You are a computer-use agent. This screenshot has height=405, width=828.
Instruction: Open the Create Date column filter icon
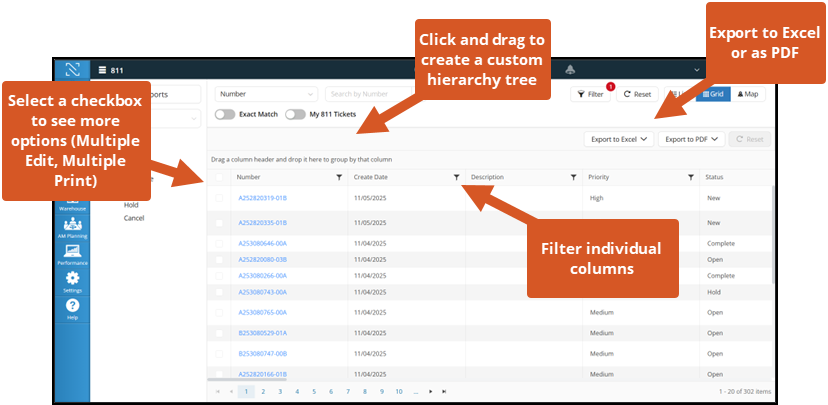click(x=457, y=177)
